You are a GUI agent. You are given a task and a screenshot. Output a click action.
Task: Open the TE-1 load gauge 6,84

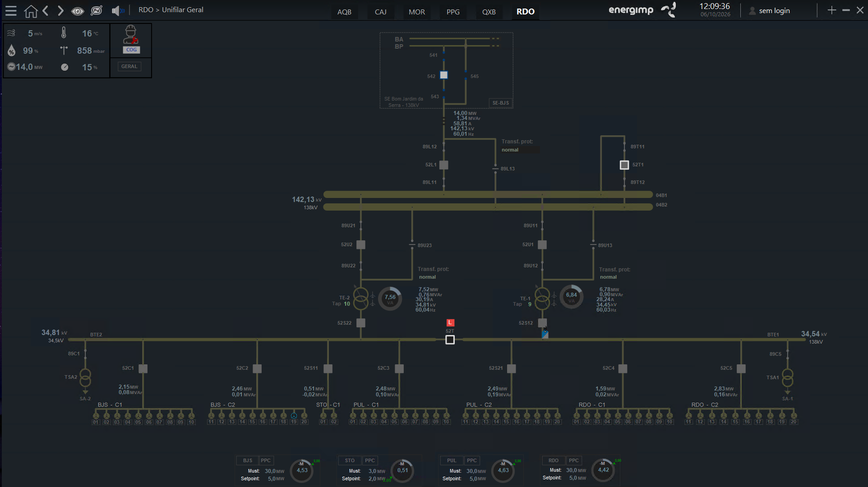pyautogui.click(x=572, y=297)
